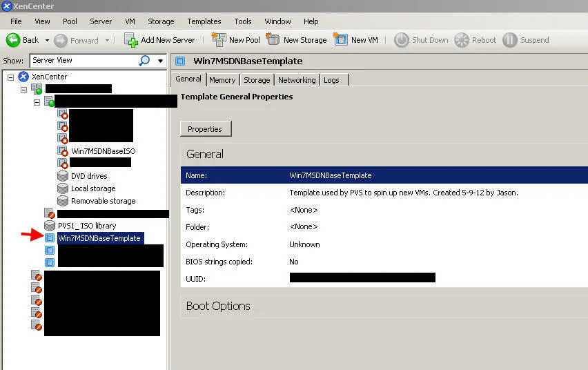Click the Removable storage disk icon
This screenshot has height=370, width=588.
coord(63,201)
